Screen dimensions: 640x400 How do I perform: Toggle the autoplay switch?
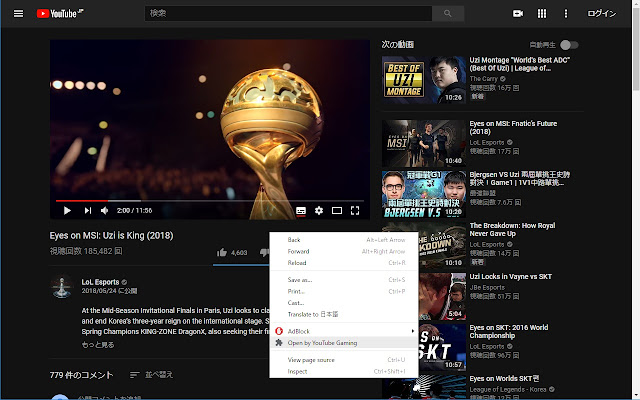tap(569, 45)
